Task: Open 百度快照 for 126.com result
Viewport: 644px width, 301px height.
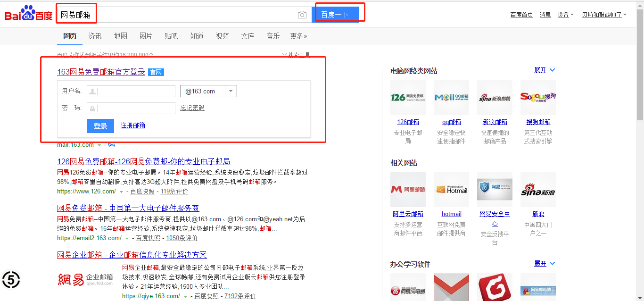Action: pos(142,191)
